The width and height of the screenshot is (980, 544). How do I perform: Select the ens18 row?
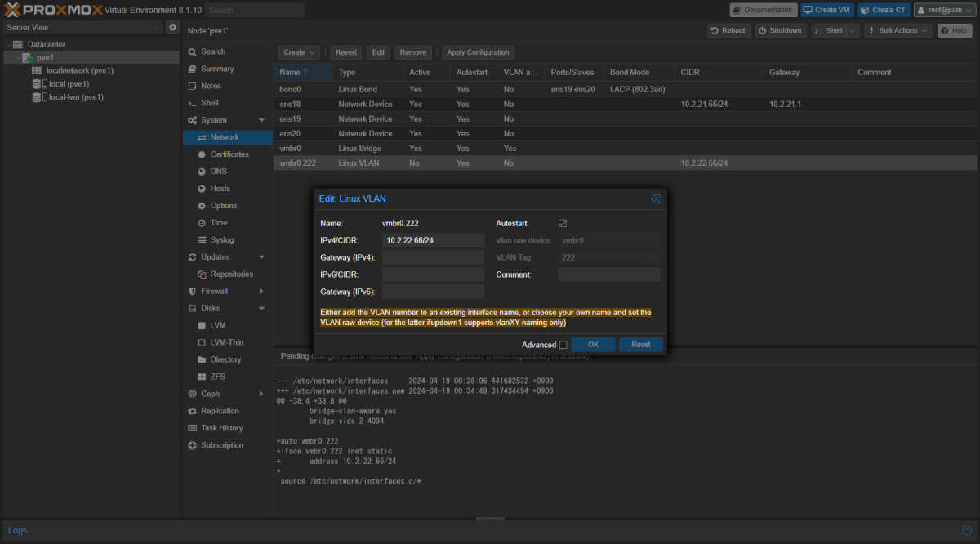pos(625,104)
